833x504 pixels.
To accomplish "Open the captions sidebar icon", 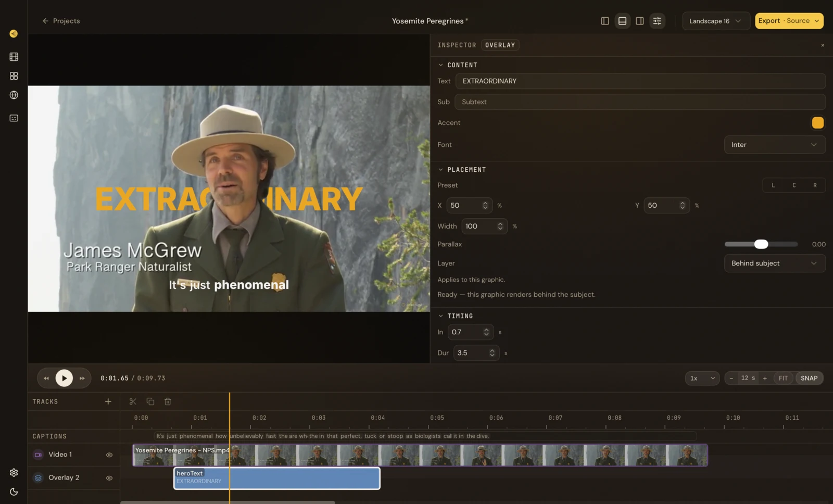I will tap(14, 118).
